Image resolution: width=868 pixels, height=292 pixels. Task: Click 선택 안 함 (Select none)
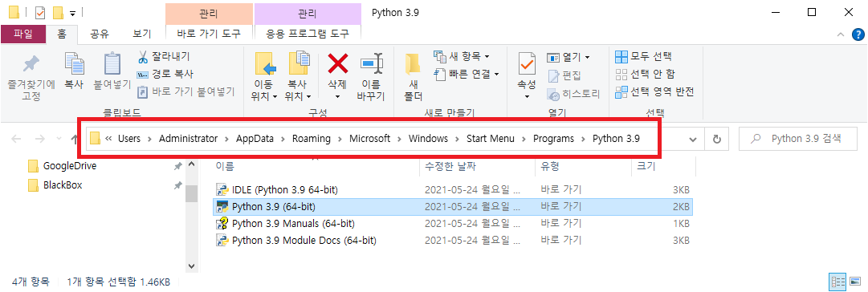(646, 74)
